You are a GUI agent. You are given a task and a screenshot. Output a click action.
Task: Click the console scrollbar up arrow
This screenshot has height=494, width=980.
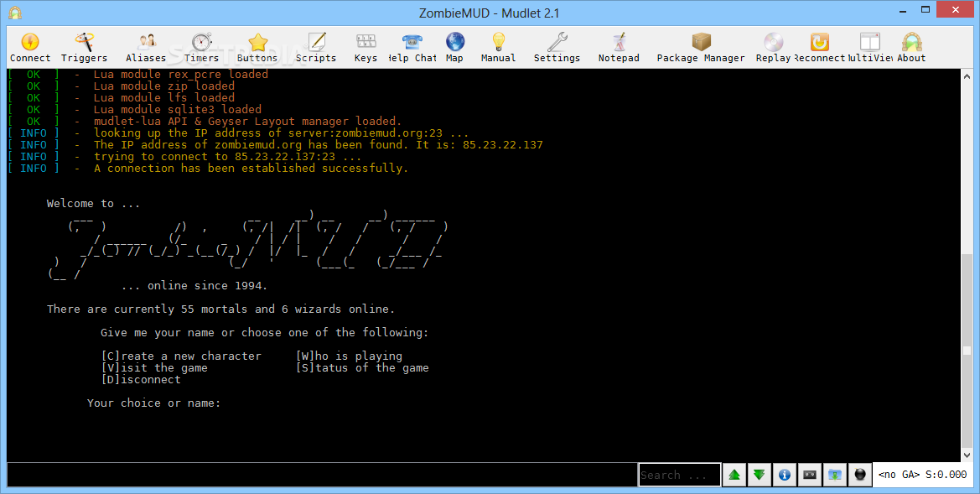point(967,75)
